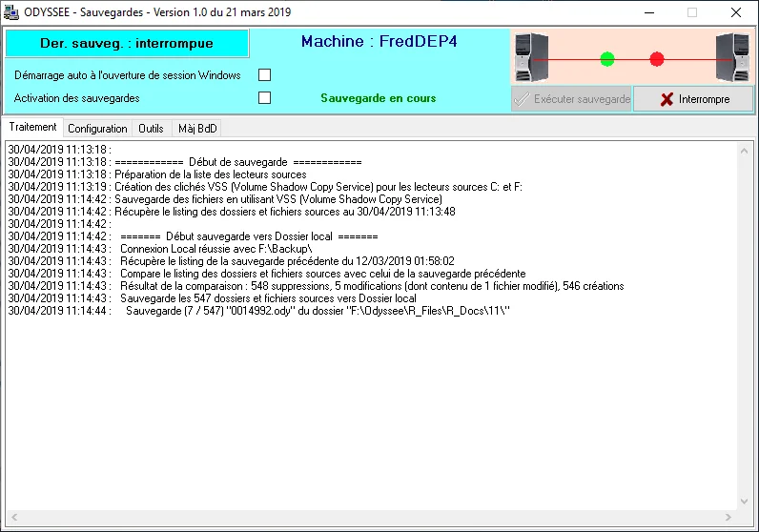Click the Exécuter sauvegarde button

click(x=571, y=99)
